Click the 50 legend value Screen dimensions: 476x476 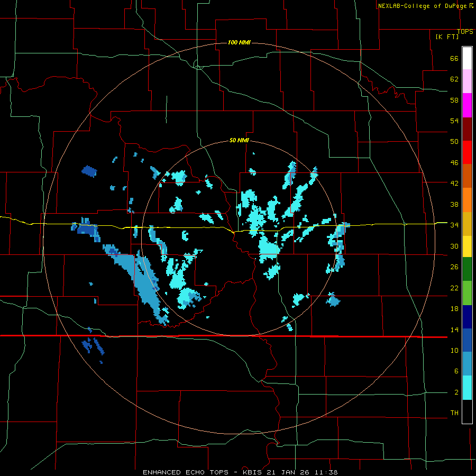(454, 142)
